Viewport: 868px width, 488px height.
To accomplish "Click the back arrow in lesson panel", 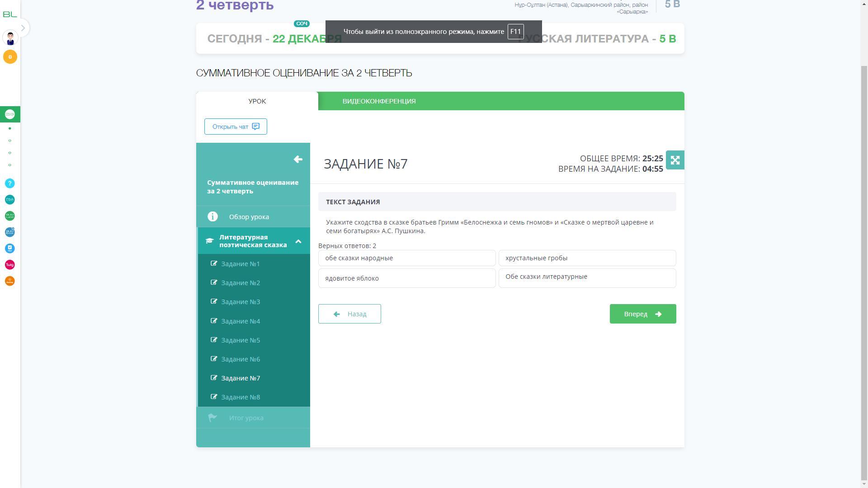I will 298,159.
